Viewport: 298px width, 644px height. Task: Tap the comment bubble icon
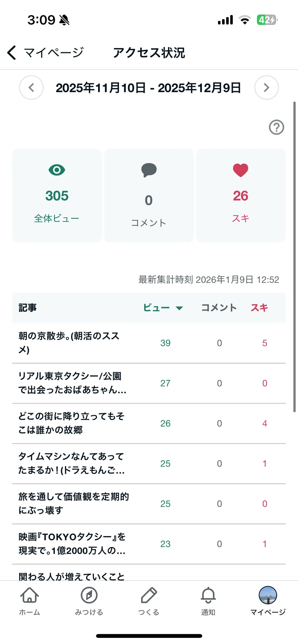(149, 170)
